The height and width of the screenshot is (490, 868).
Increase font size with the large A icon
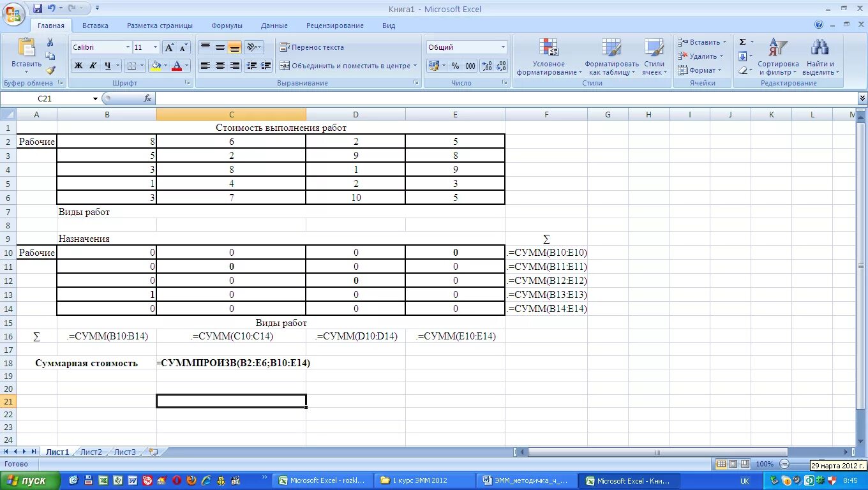169,47
